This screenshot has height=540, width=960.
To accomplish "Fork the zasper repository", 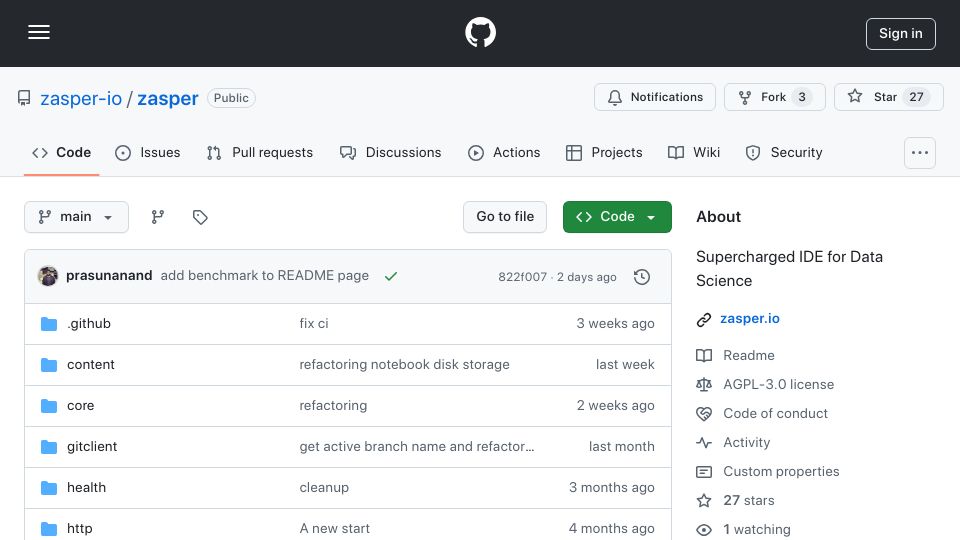I will (x=774, y=97).
